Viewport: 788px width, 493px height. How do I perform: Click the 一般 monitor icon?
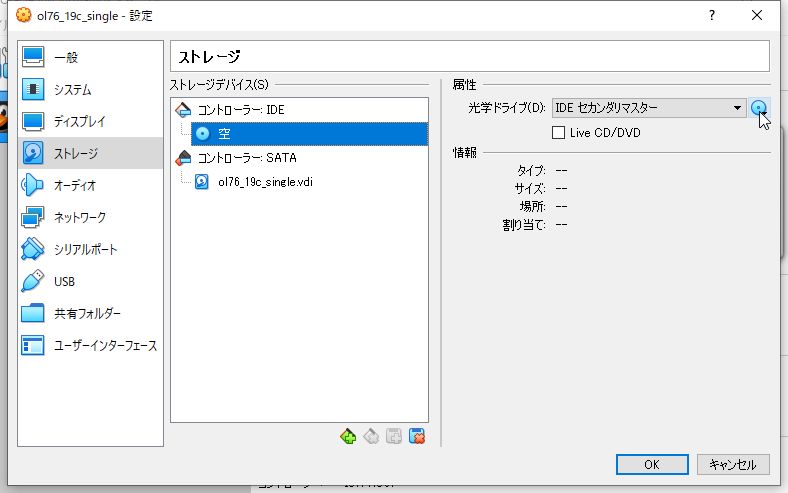[x=33, y=57]
